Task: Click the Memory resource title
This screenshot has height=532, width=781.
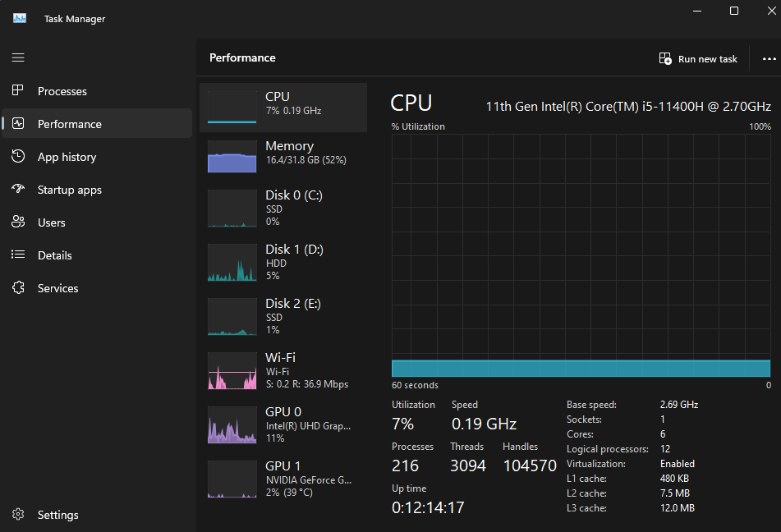Action: 289,146
